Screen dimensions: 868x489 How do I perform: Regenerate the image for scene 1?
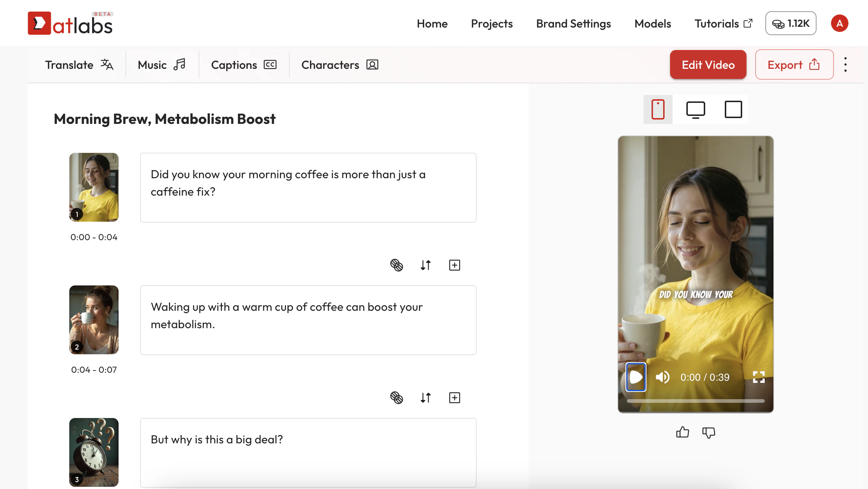click(x=397, y=265)
